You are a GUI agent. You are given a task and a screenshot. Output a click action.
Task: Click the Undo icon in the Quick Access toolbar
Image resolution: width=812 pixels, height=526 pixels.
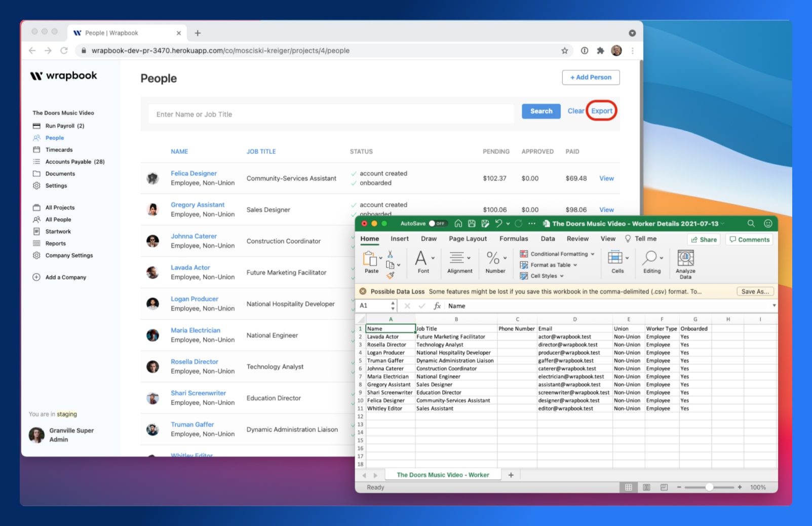499,223
